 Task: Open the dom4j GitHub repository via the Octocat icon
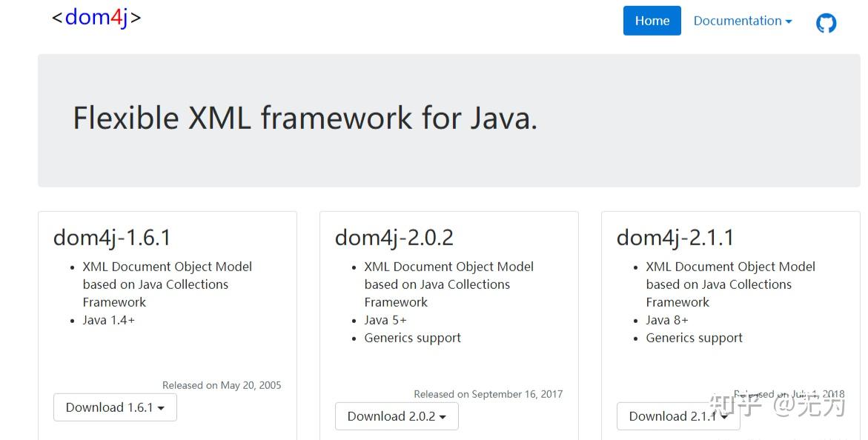826,22
